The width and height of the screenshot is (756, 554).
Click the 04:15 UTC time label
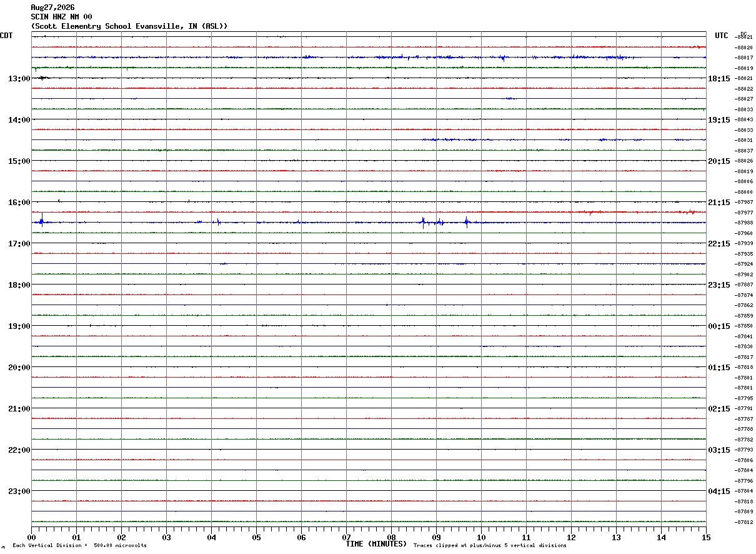pyautogui.click(x=719, y=491)
